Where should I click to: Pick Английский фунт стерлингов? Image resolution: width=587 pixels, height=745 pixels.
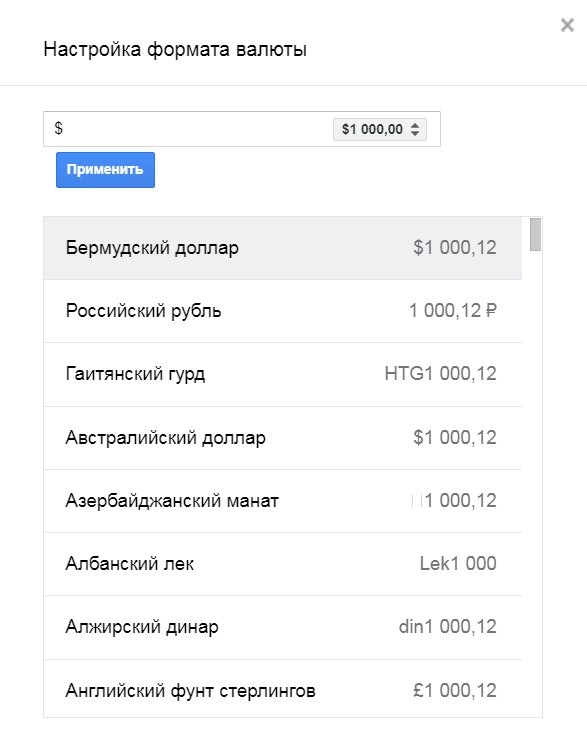pos(283,688)
